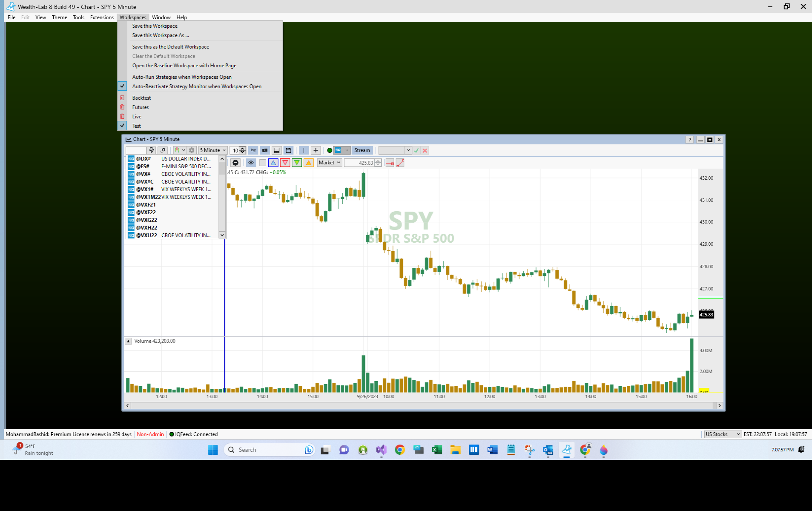
Task: Open Visual Studio from the taskbar
Action: tap(381, 450)
